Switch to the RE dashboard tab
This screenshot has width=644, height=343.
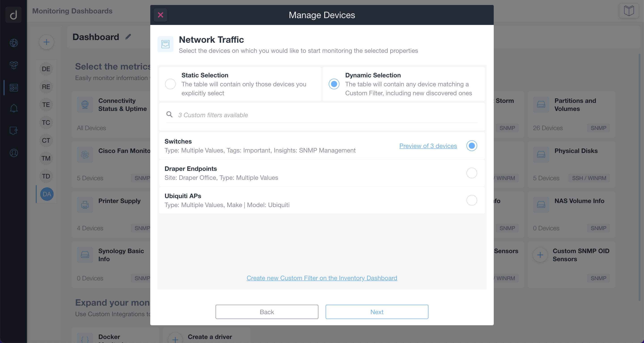point(46,87)
